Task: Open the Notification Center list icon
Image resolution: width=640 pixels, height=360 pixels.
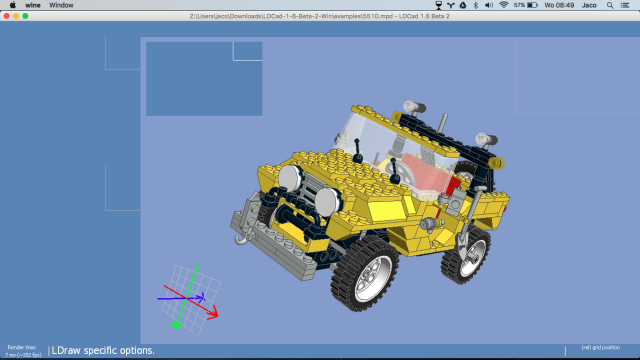Action: click(625, 5)
